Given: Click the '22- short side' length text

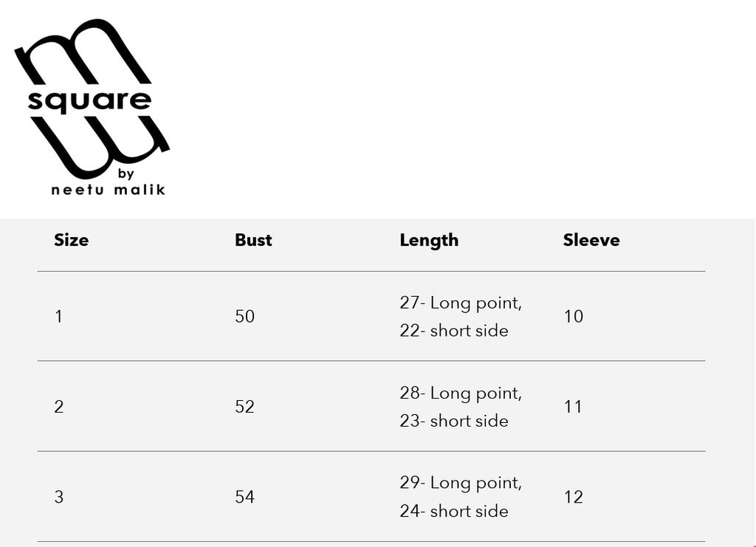Looking at the screenshot, I should 454,331.
